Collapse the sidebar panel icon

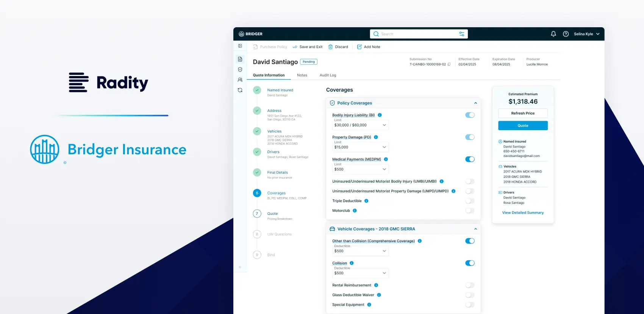(240, 46)
